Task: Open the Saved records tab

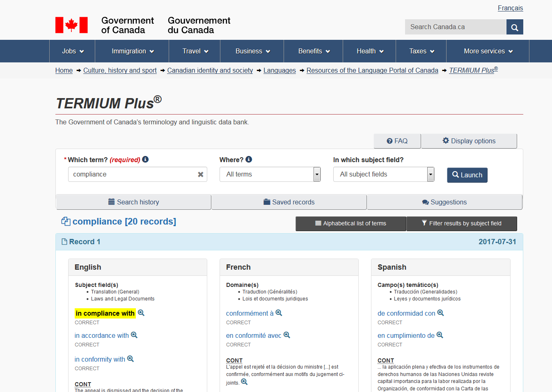Action: point(289,202)
